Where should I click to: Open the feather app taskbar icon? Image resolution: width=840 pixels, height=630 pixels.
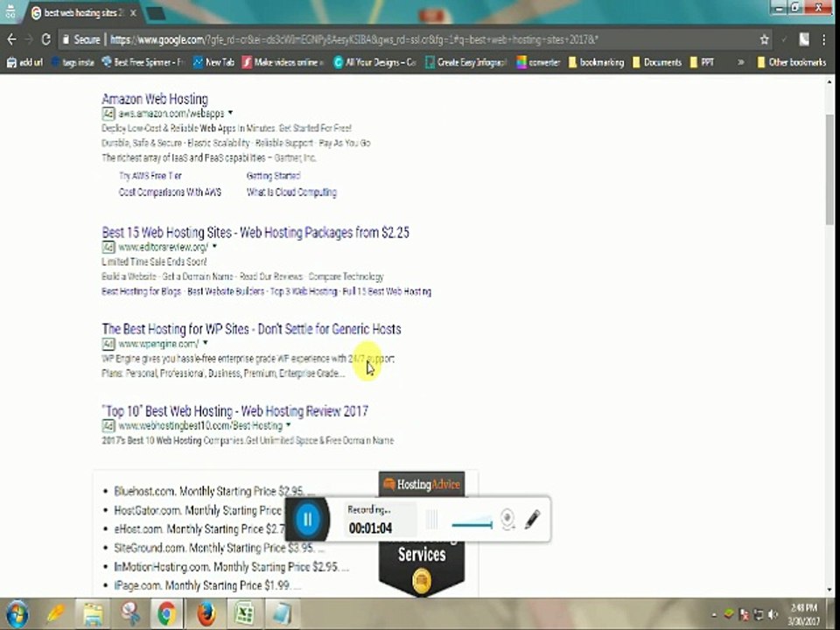pos(55,614)
